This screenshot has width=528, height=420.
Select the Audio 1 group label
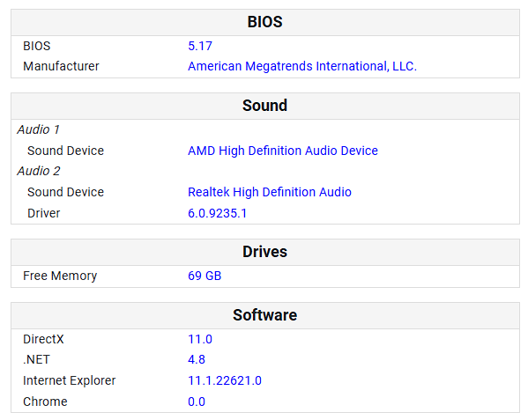[39, 129]
